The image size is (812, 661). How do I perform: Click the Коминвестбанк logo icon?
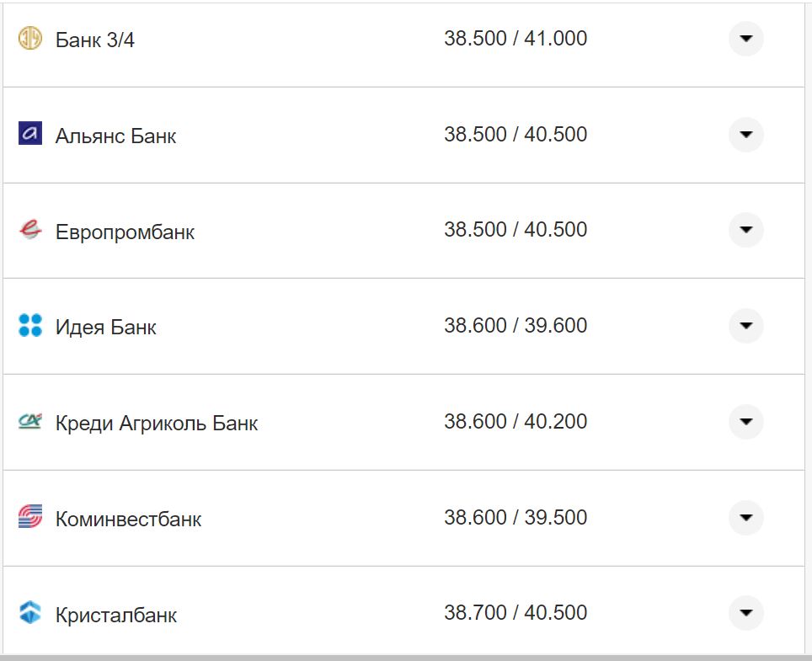coord(30,517)
